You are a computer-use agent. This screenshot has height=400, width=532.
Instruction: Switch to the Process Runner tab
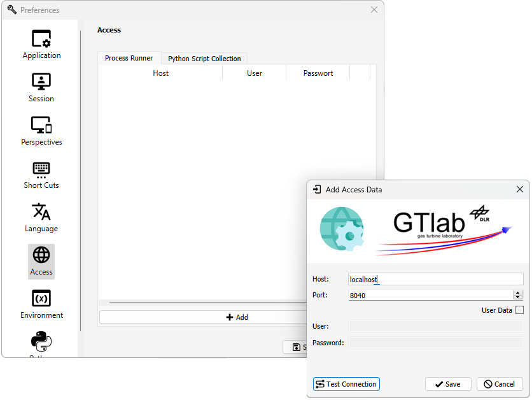pyautogui.click(x=129, y=58)
